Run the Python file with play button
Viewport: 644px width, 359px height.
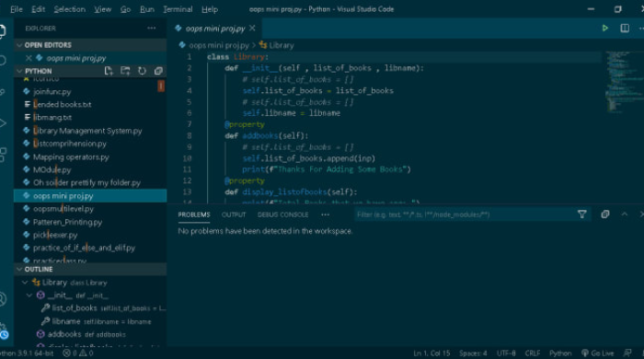point(604,28)
